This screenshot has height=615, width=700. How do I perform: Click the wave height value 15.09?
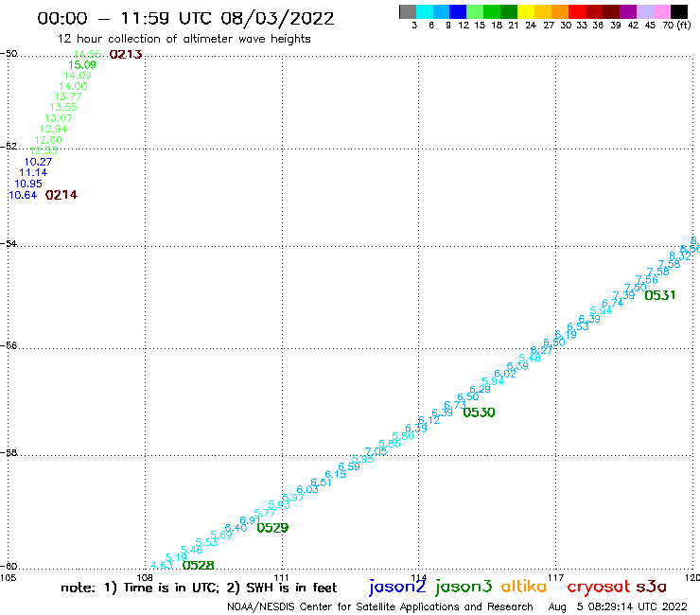(82, 65)
